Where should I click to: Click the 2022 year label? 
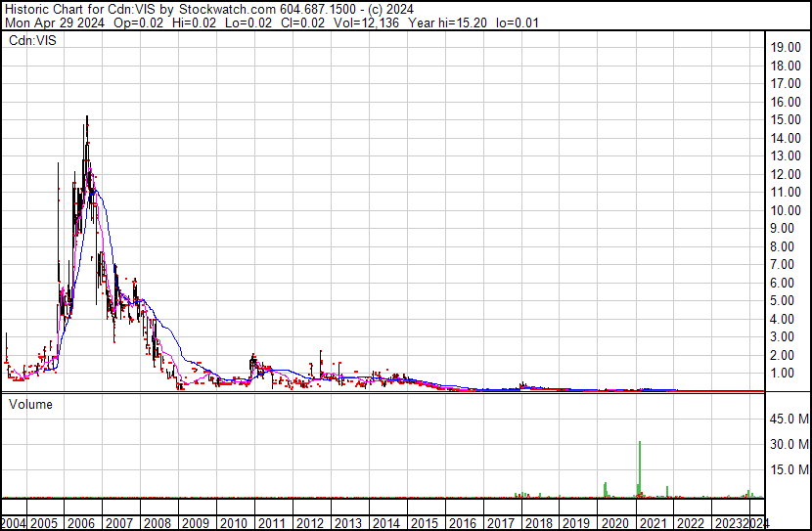(691, 523)
